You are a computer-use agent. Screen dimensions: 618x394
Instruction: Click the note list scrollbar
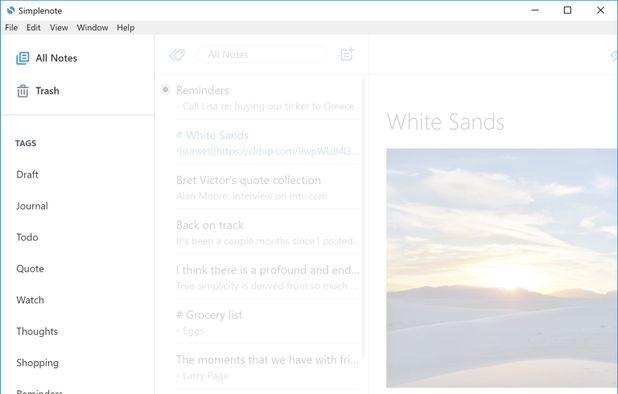pos(363,217)
